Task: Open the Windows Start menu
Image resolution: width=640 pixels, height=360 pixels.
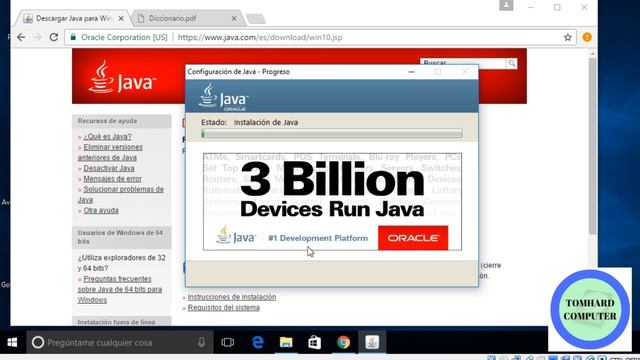Action: pos(12,342)
